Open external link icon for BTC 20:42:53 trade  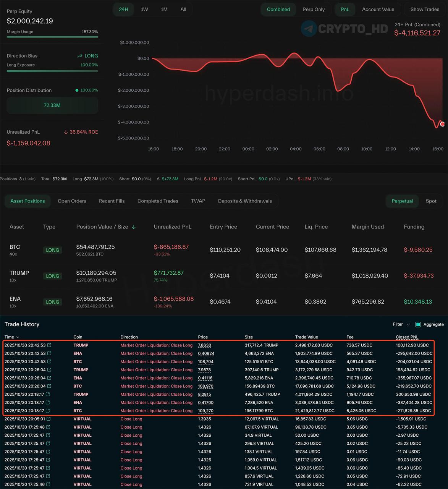coord(49,362)
